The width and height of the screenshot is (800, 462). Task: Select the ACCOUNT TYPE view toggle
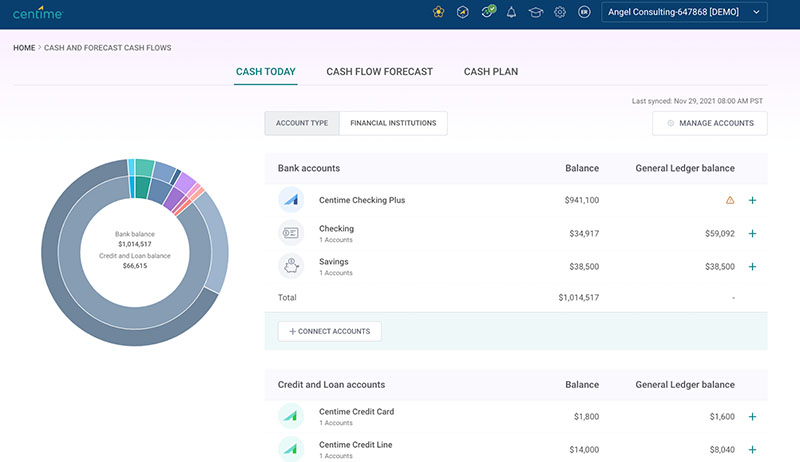(302, 123)
